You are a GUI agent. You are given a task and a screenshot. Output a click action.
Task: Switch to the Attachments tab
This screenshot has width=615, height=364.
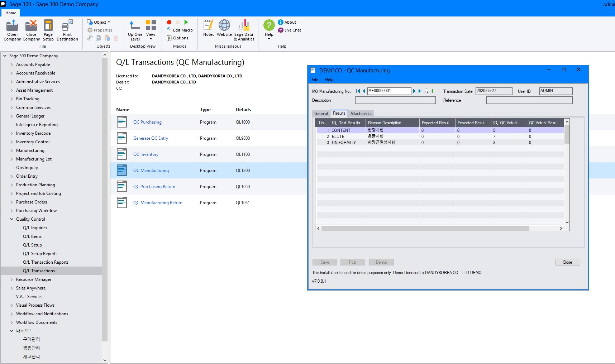pyautogui.click(x=361, y=114)
